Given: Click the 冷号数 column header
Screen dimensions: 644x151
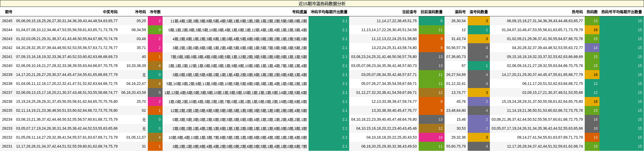Looking at the screenshot, I should click(x=155, y=12).
